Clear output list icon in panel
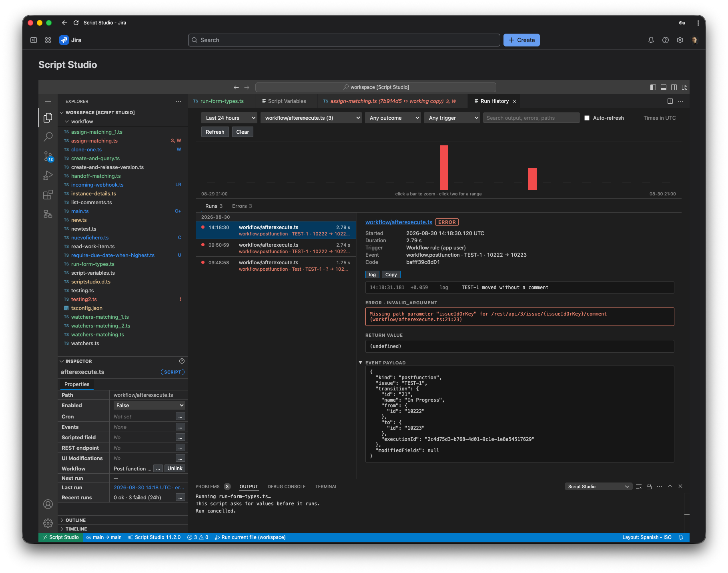 pyautogui.click(x=639, y=487)
